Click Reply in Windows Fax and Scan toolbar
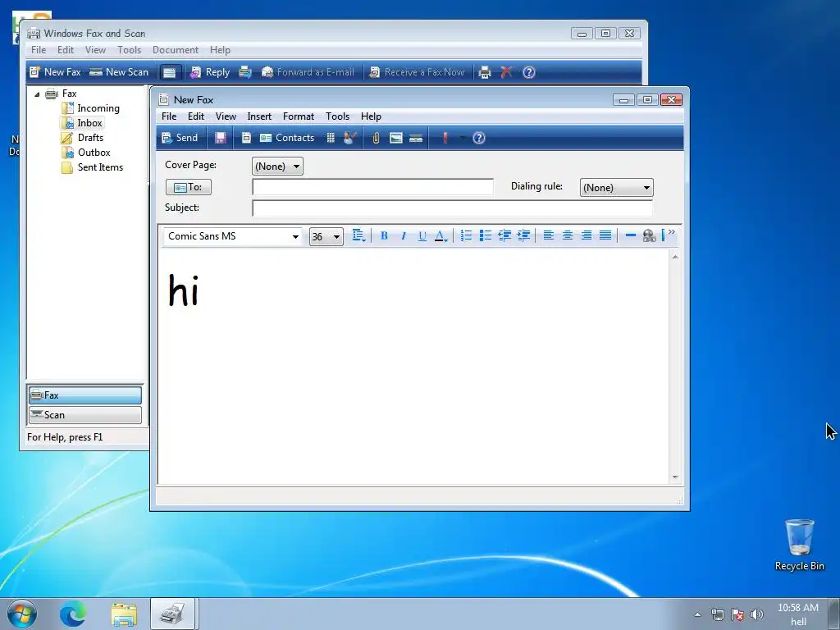Image resolution: width=840 pixels, height=630 pixels. pyautogui.click(x=211, y=72)
